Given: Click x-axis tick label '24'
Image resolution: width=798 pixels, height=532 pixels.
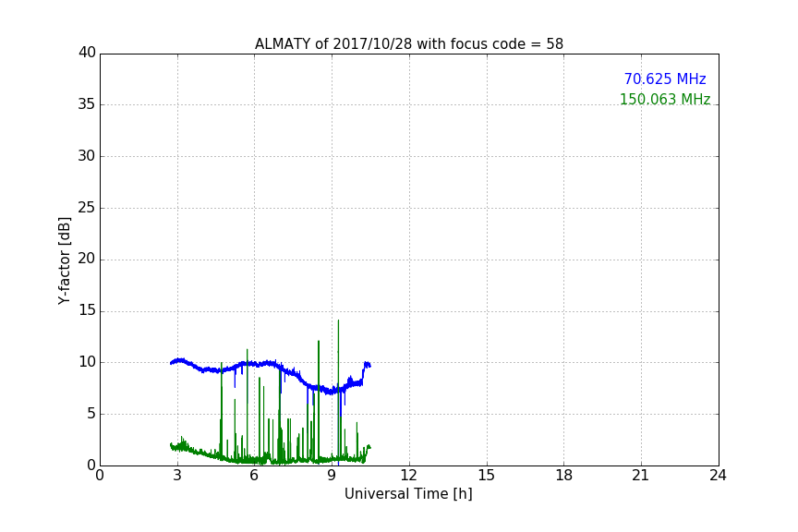Looking at the screenshot, I should (x=718, y=476).
